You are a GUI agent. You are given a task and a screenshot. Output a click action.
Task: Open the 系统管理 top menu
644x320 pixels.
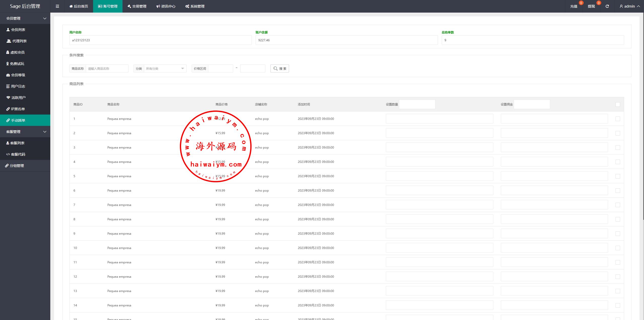coord(195,6)
